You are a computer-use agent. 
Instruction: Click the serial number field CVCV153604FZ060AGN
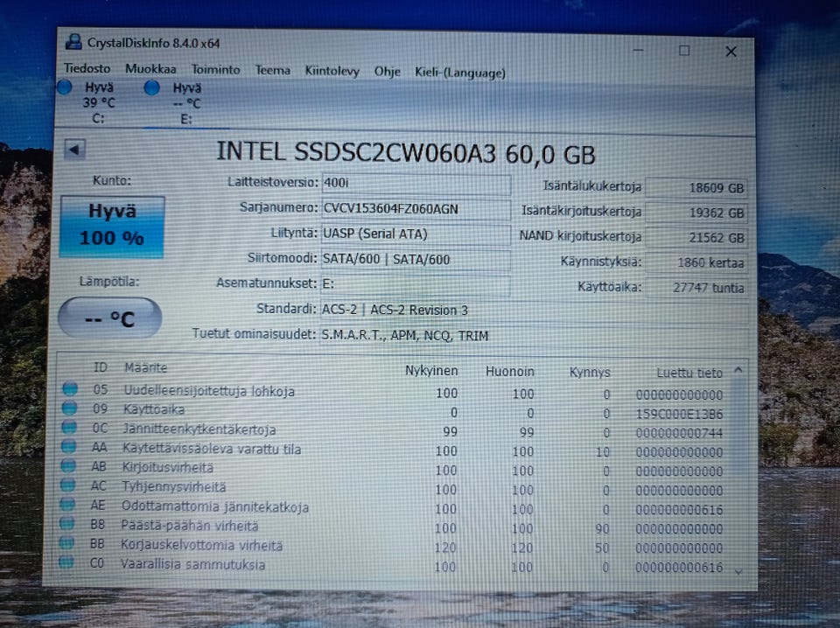tap(416, 209)
